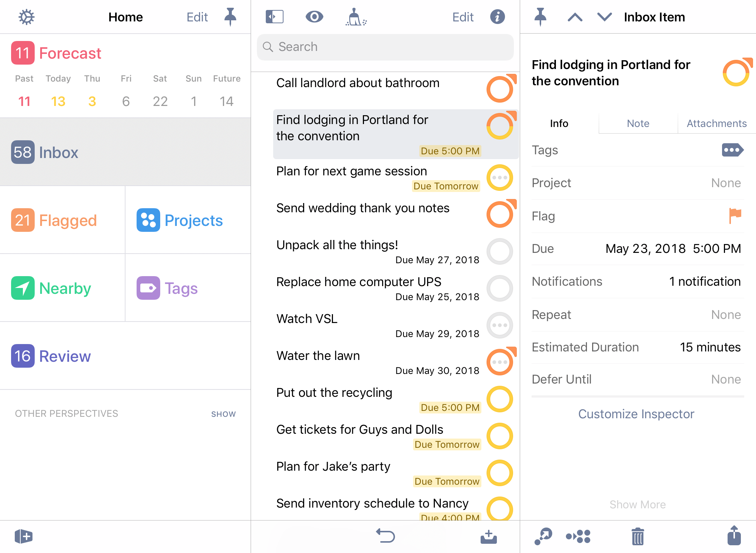This screenshot has width=756, height=553.
Task: Pin the Inbox Item inspector
Action: [540, 17]
